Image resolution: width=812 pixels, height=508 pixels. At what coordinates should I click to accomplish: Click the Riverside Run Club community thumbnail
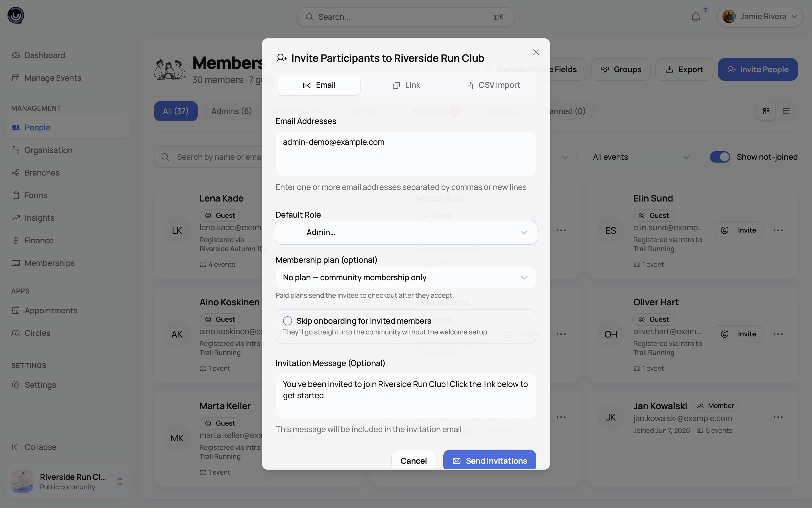tap(22, 481)
